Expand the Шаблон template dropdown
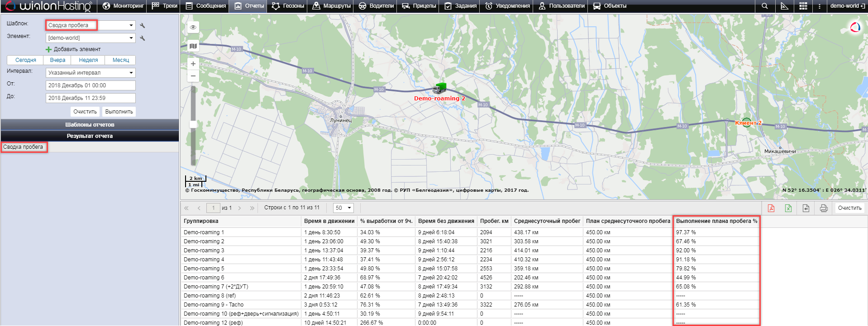The image size is (868, 326). point(131,25)
